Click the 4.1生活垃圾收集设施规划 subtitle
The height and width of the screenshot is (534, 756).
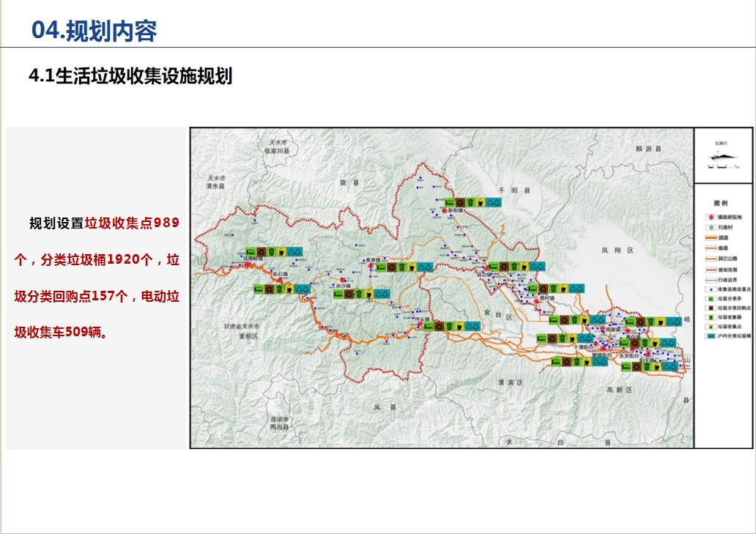point(130,75)
